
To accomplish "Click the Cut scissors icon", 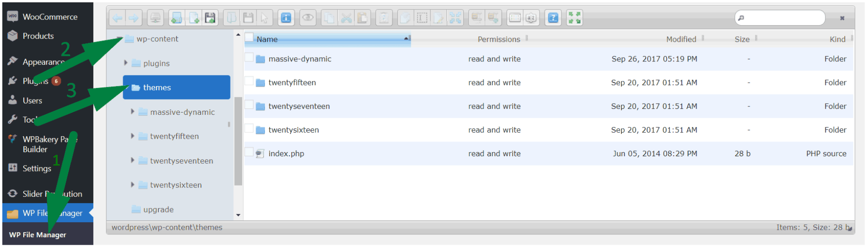I will pos(346,18).
